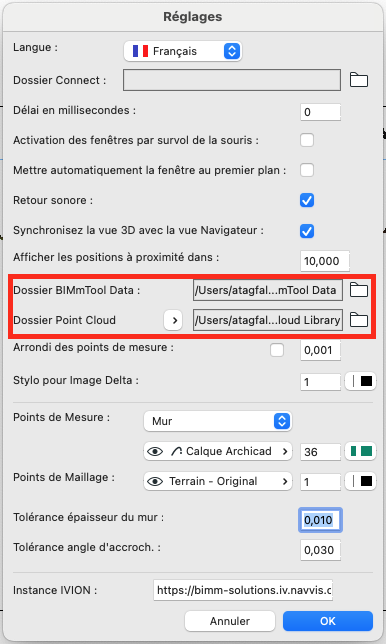Enable Mettre automatiquement la fenêtre au premier plan
Image resolution: width=386 pixels, height=644 pixels.
pyautogui.click(x=307, y=170)
